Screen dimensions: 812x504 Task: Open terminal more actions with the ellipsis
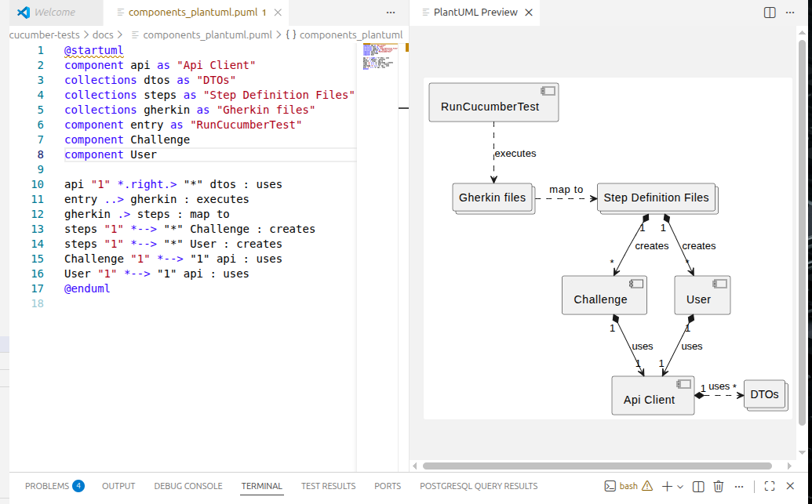pos(738,486)
